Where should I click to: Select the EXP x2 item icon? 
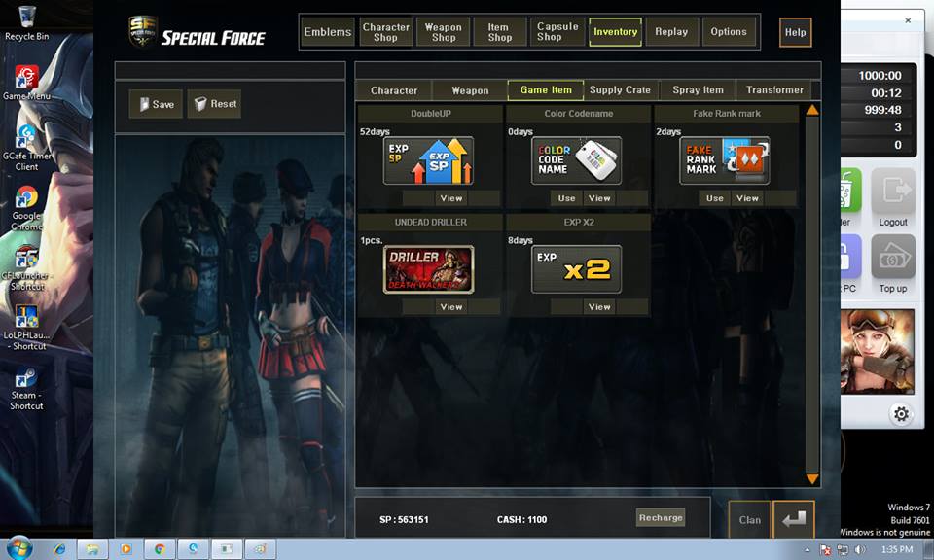point(577,269)
